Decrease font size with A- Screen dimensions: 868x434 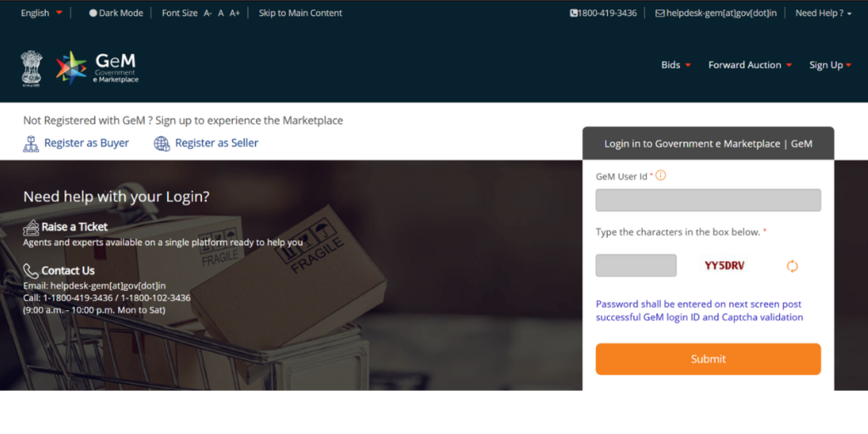208,13
